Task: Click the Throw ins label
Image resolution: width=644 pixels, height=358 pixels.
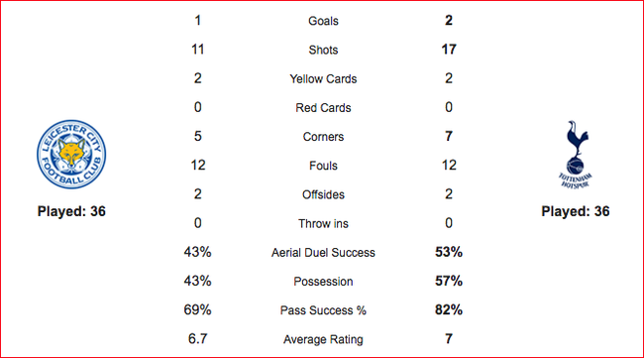Action: click(x=323, y=223)
